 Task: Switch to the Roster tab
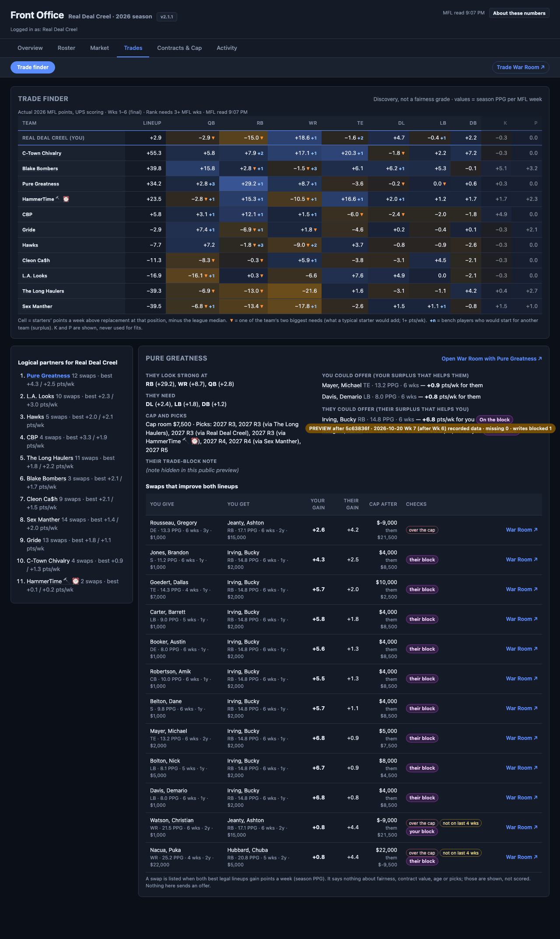click(66, 48)
